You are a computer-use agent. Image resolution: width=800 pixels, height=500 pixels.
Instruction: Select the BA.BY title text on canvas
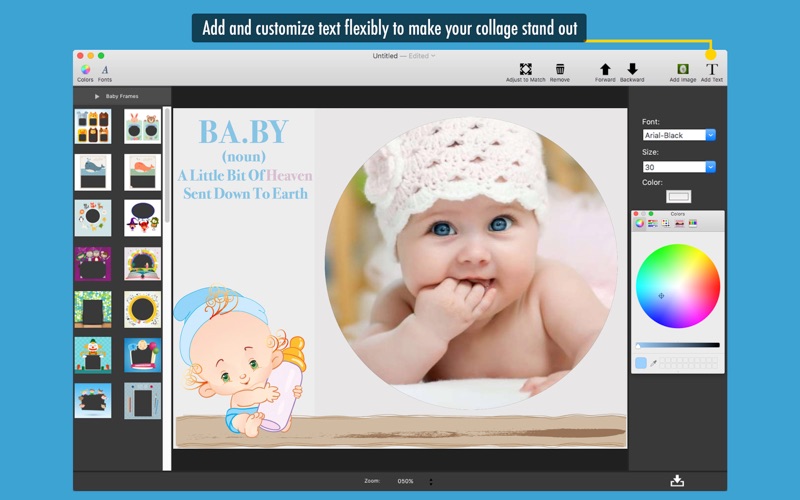243,132
